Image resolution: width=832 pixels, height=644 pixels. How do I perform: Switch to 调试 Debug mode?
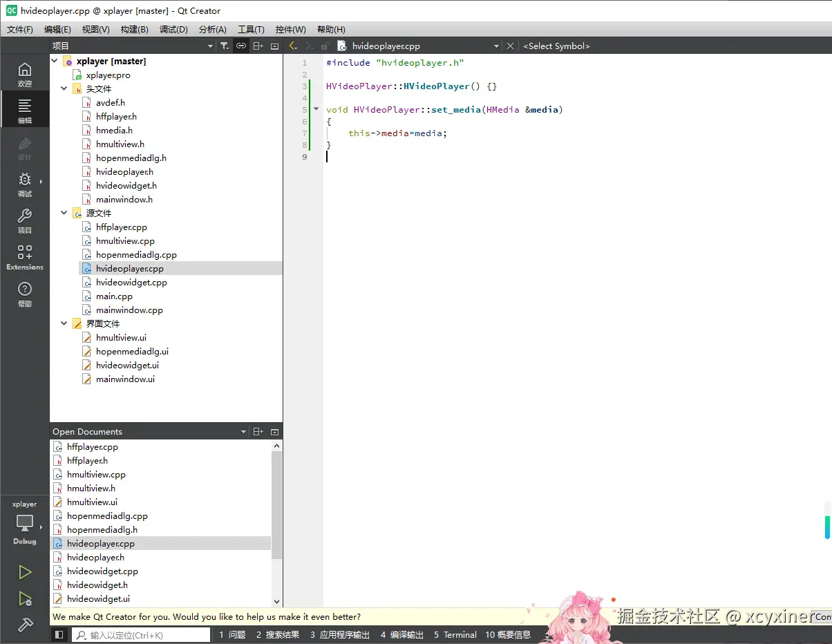(x=25, y=184)
